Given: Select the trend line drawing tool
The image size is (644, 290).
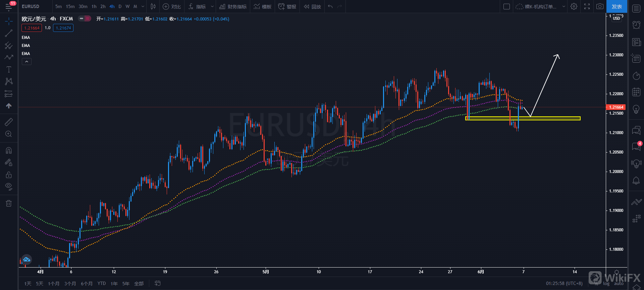Looking at the screenshot, I should click(9, 33).
